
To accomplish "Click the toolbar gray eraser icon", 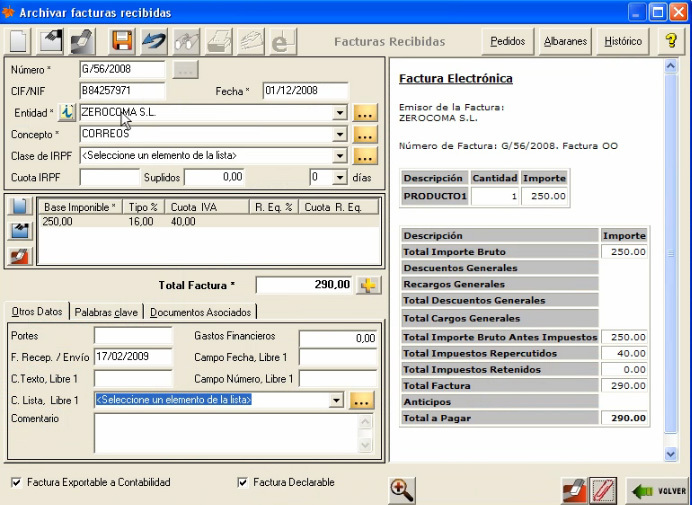I will click(82, 42).
